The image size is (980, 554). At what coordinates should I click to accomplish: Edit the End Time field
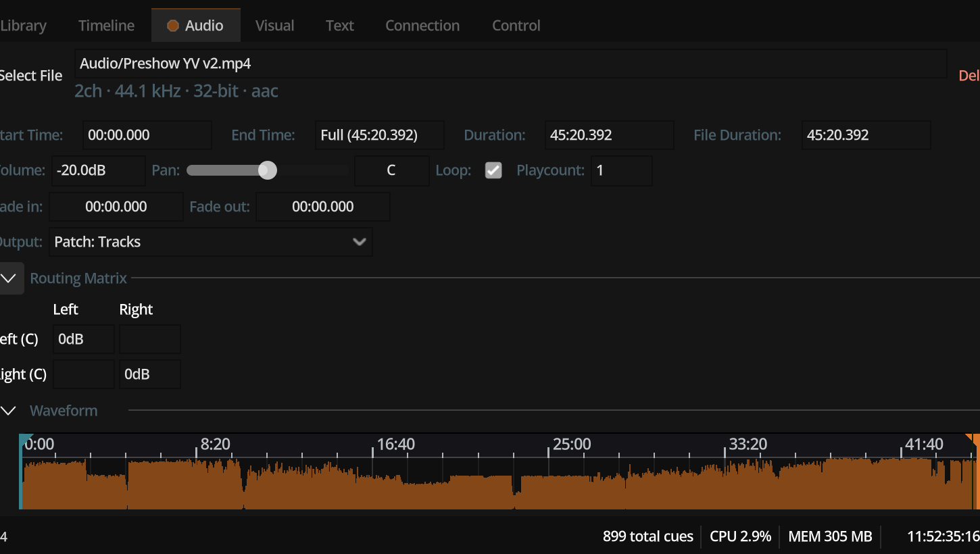[380, 135]
